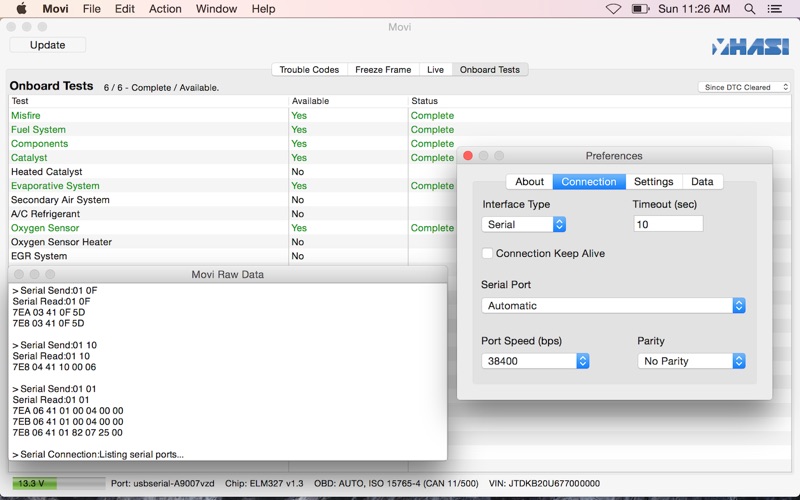Open the Interface Type dropdown

[x=523, y=224]
